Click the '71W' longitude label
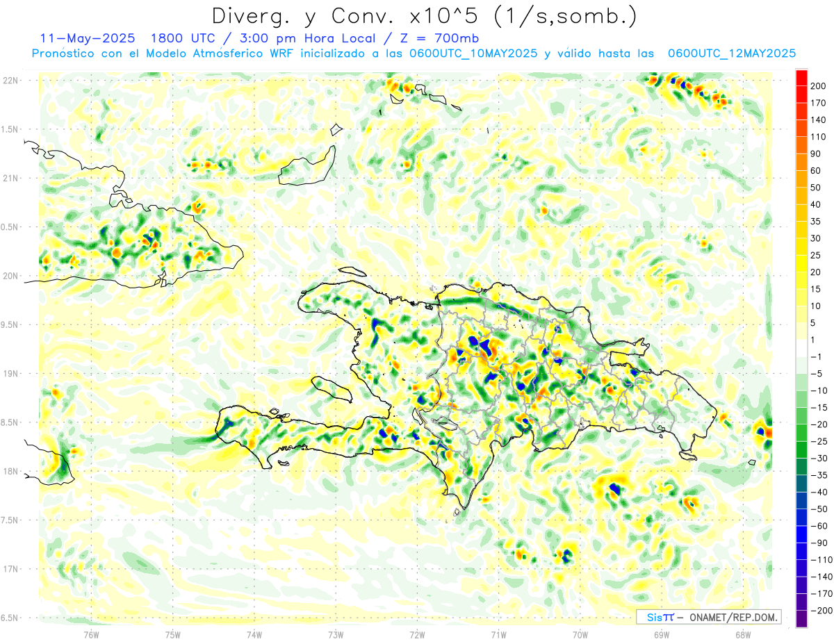834x644 pixels. (x=498, y=634)
